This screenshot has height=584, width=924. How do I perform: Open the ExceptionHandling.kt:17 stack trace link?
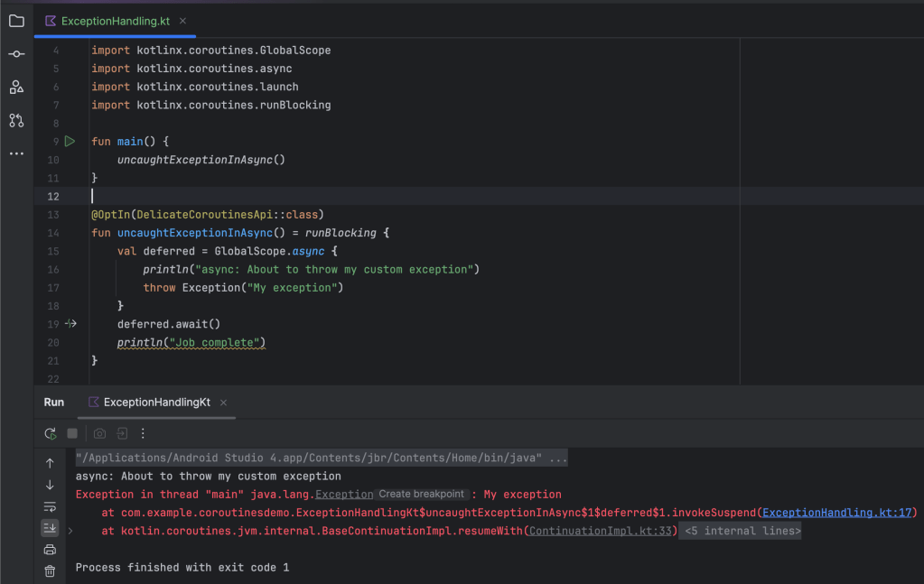tap(837, 513)
